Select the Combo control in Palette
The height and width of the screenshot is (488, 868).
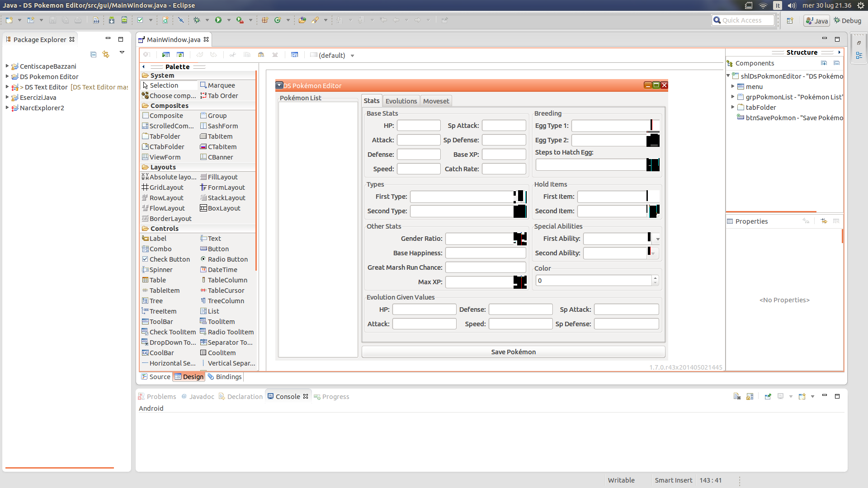[x=157, y=249]
